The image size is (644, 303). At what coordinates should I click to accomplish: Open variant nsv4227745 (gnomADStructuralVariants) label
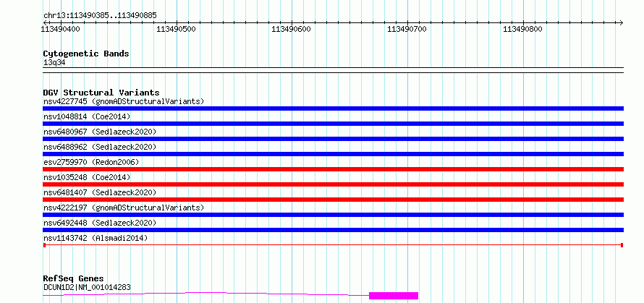tap(124, 101)
